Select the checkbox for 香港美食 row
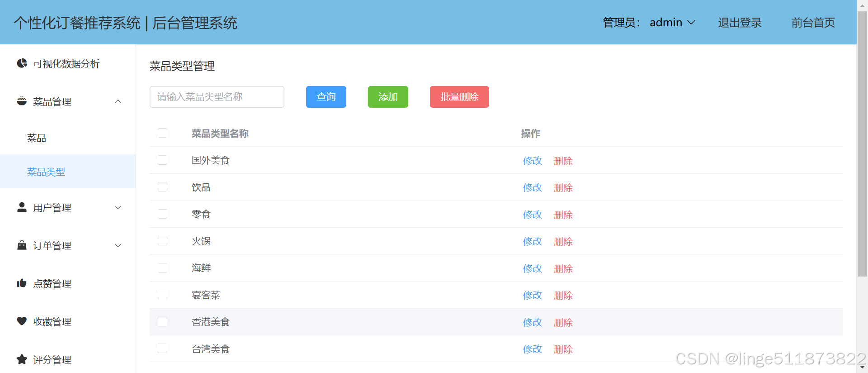868x373 pixels. tap(163, 321)
